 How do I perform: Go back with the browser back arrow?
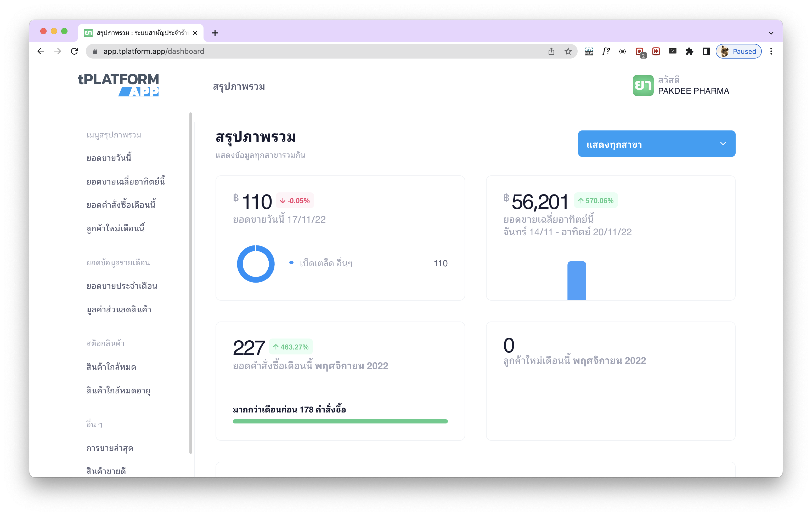coord(41,51)
